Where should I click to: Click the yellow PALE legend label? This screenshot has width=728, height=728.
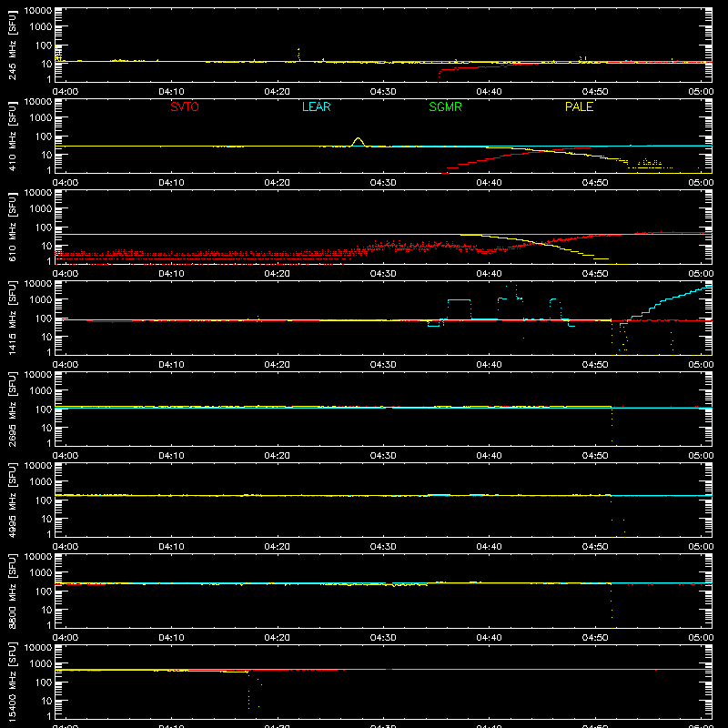[x=579, y=106]
